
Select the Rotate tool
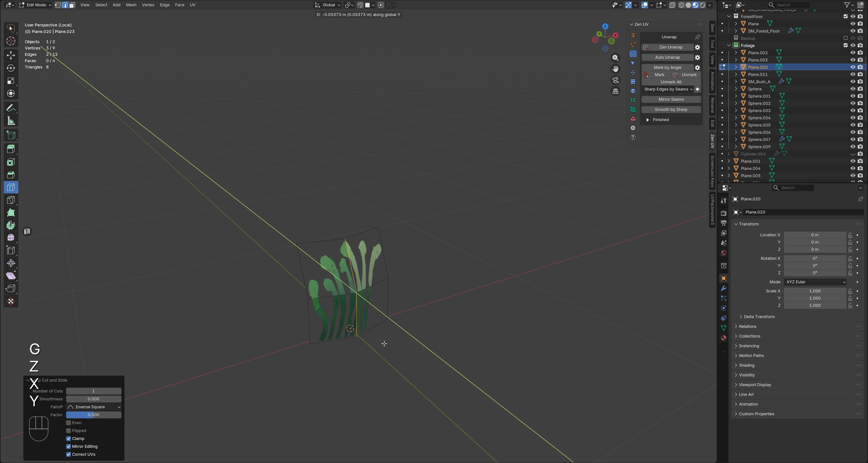[x=11, y=68]
